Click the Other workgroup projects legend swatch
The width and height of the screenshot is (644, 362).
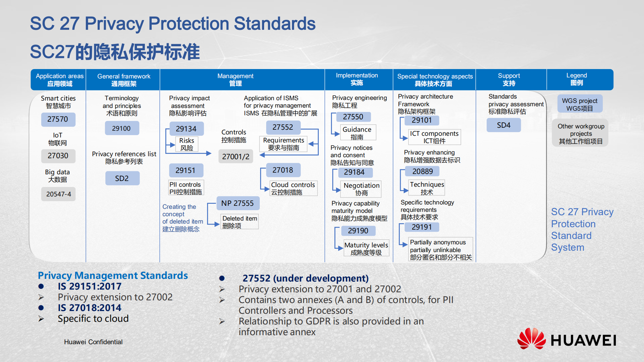click(580, 133)
